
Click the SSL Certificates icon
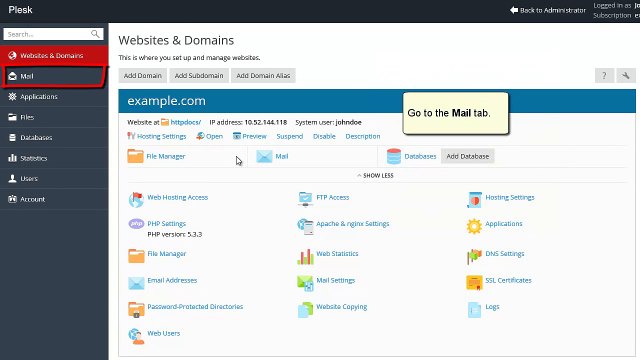(x=474, y=282)
